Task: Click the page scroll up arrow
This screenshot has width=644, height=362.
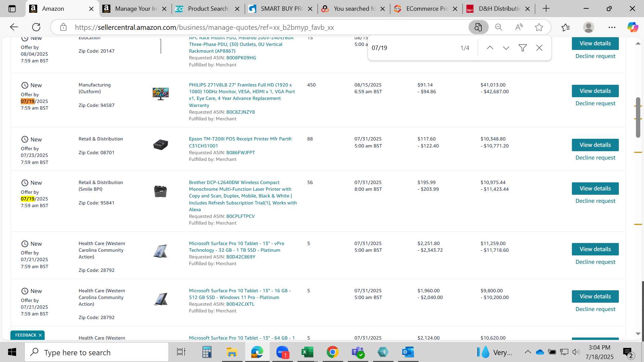Action: click(638, 44)
